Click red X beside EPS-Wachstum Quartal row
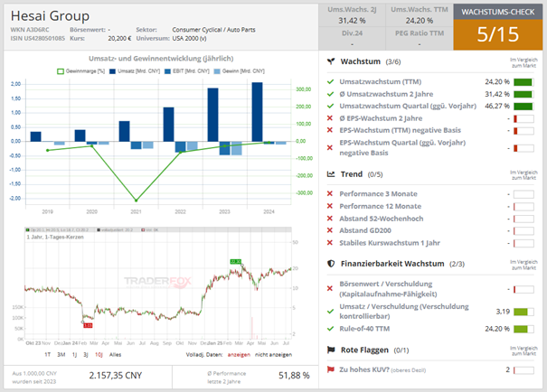 [330, 148]
